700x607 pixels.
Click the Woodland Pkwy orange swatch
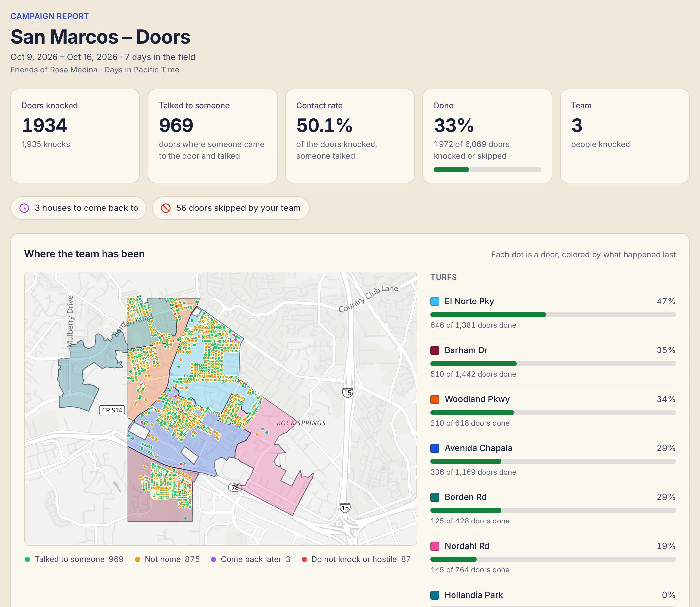[435, 399]
